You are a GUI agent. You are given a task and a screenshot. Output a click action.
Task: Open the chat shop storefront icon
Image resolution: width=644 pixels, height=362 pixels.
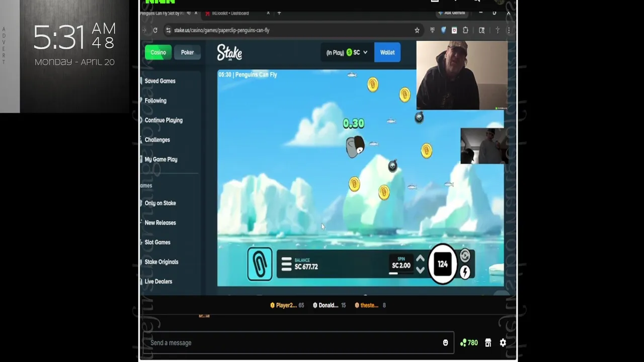(x=488, y=343)
